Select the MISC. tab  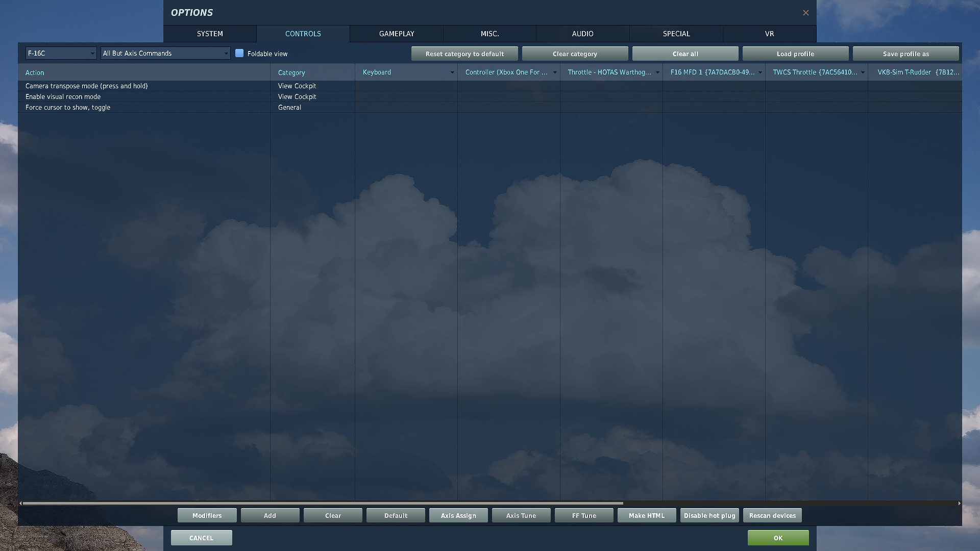coord(489,34)
